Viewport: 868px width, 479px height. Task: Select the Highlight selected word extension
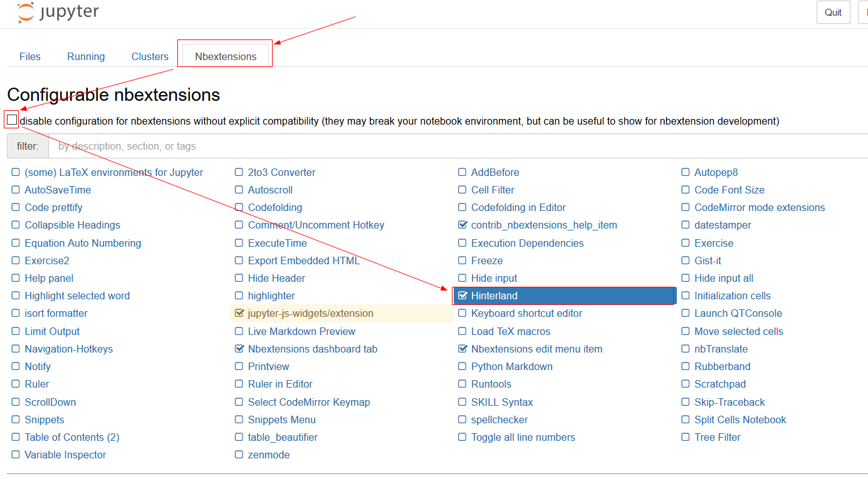[x=77, y=296]
